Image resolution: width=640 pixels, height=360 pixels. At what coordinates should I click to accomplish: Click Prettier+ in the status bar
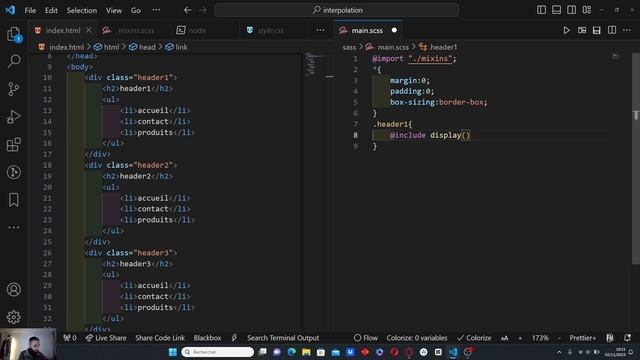click(x=582, y=338)
